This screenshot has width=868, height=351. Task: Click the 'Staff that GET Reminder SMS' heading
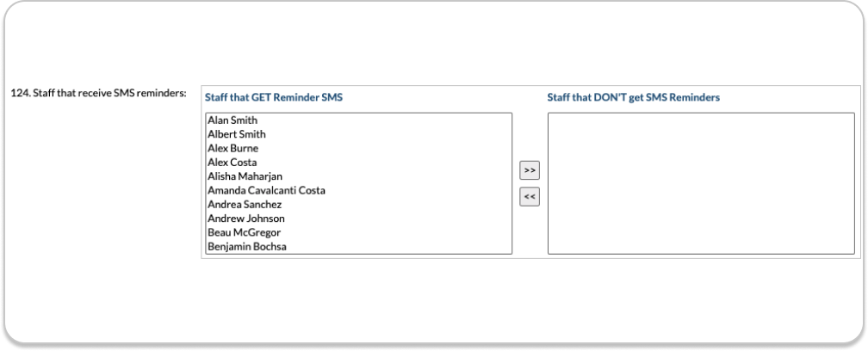pos(274,98)
